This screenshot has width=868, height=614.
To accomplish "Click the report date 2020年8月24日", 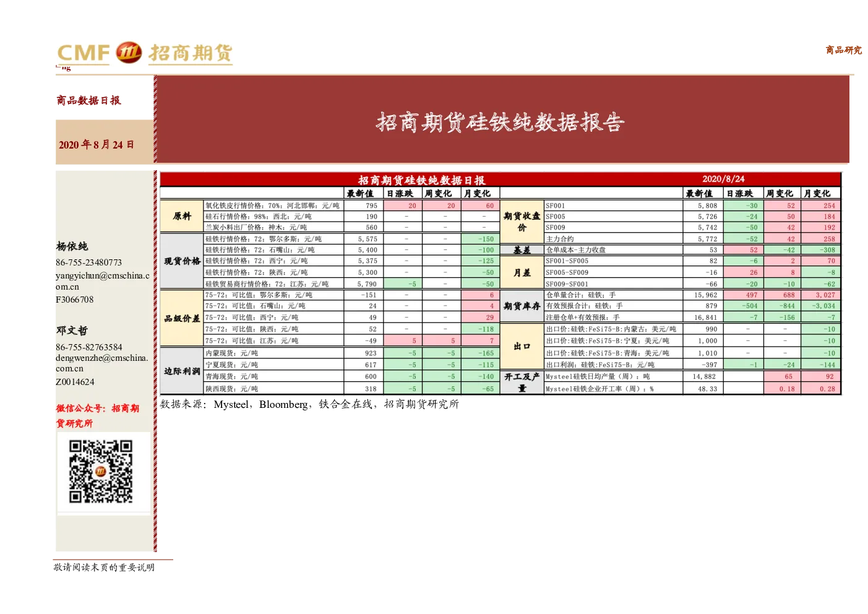I will coord(96,145).
